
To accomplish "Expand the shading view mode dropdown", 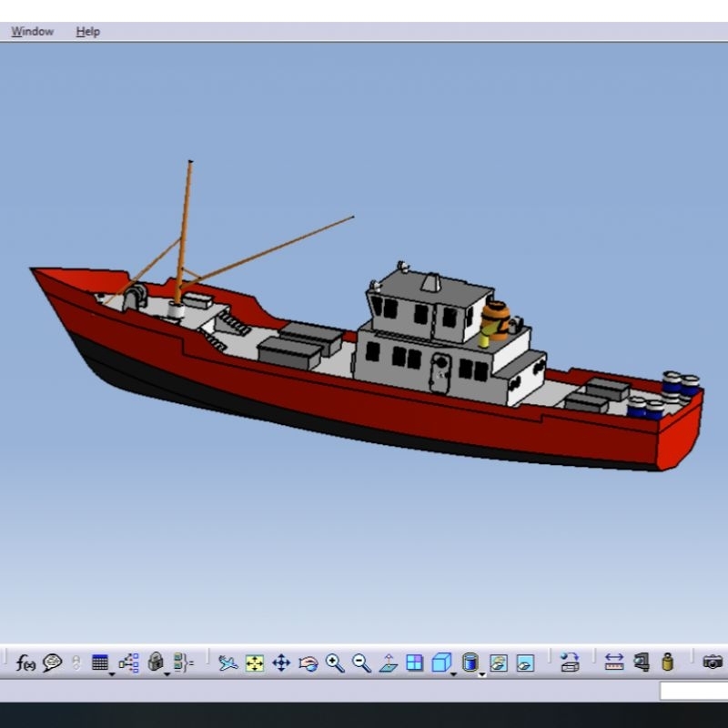I will pos(481,674).
